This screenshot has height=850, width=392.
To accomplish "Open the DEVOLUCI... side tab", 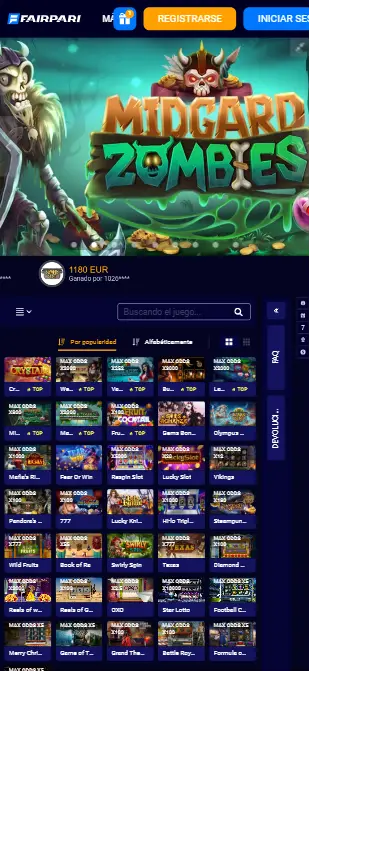I will coord(276,428).
